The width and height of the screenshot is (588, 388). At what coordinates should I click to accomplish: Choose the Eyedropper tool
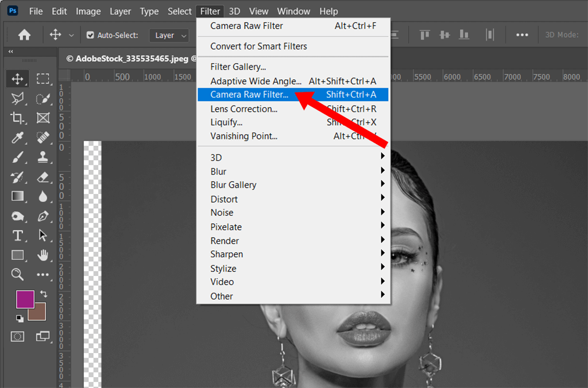pyautogui.click(x=17, y=138)
